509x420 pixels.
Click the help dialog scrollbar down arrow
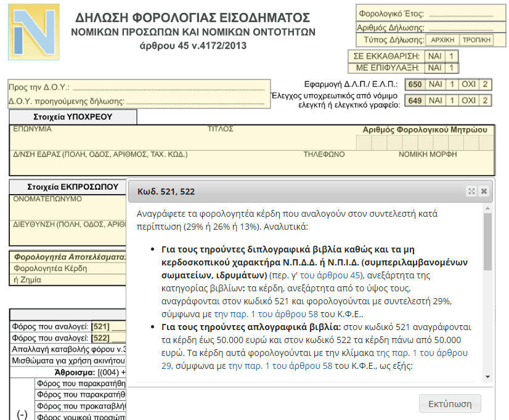pyautogui.click(x=487, y=377)
